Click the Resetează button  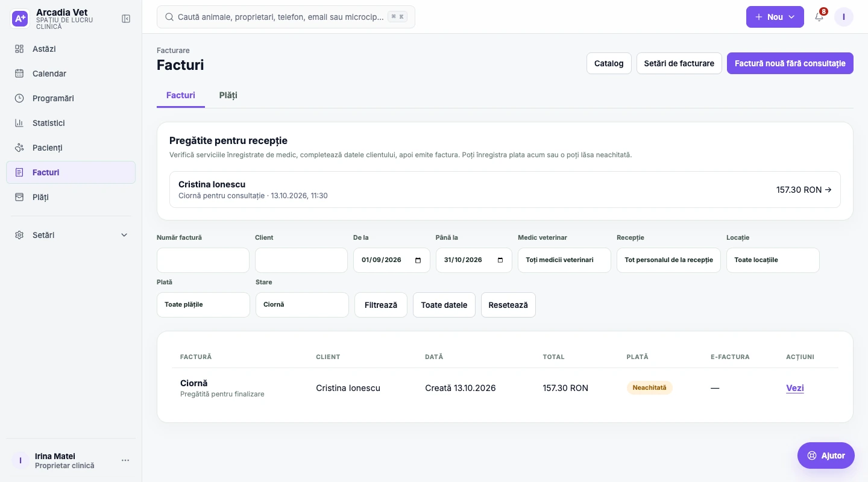pos(508,305)
